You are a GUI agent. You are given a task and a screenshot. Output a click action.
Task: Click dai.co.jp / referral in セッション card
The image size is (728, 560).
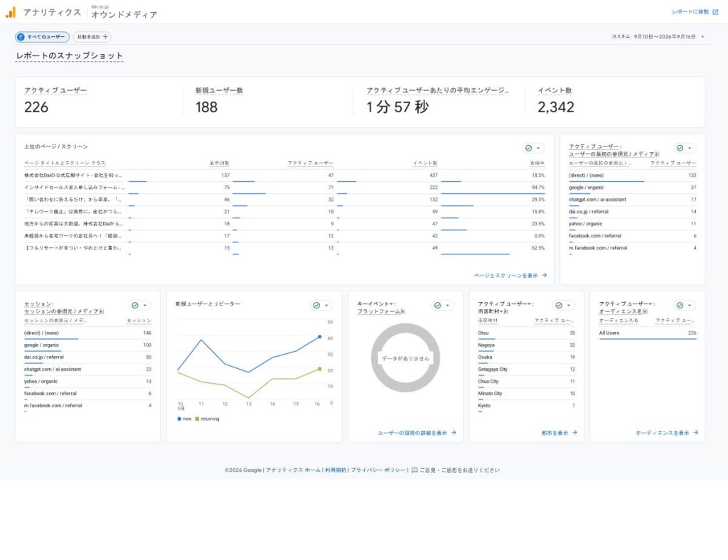coord(44,357)
